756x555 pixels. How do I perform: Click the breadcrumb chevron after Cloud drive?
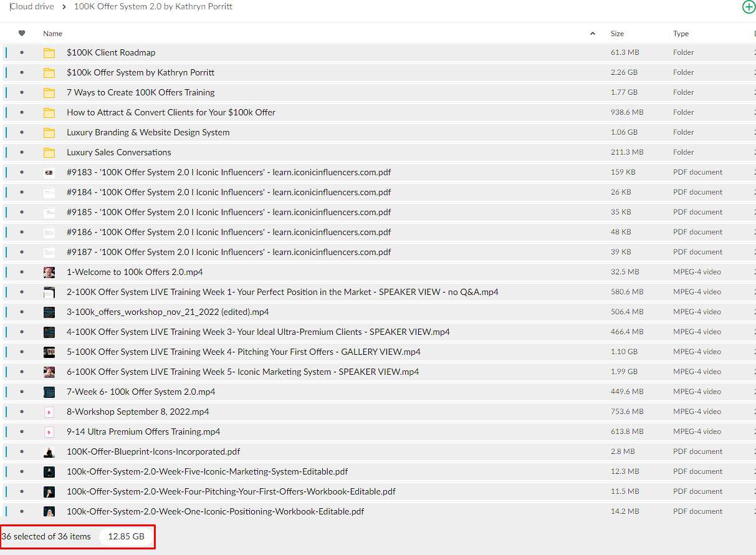click(64, 7)
